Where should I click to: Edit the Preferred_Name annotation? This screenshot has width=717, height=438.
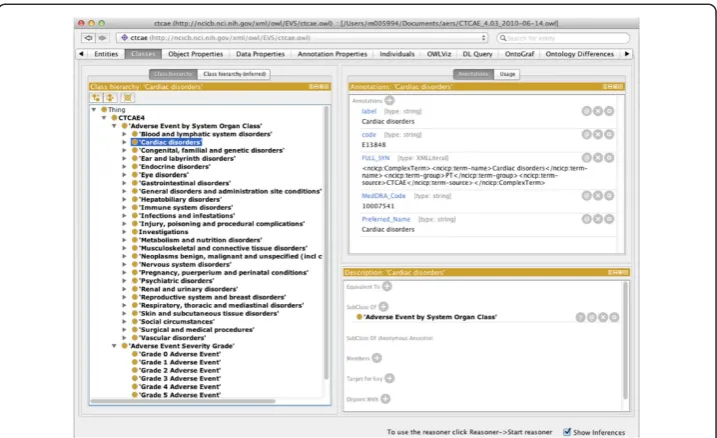pyautogui.click(x=609, y=219)
